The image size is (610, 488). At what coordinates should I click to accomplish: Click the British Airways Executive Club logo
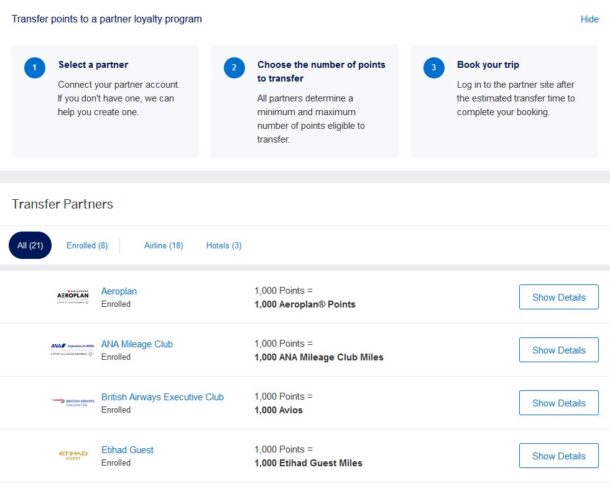pyautogui.click(x=73, y=403)
